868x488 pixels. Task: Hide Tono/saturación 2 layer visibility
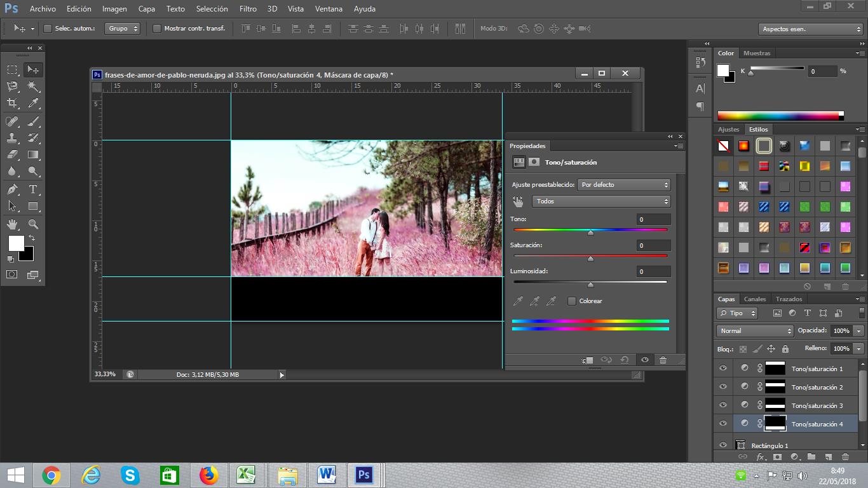(723, 386)
